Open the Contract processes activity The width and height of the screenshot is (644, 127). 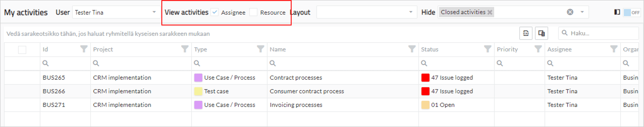coord(296,78)
